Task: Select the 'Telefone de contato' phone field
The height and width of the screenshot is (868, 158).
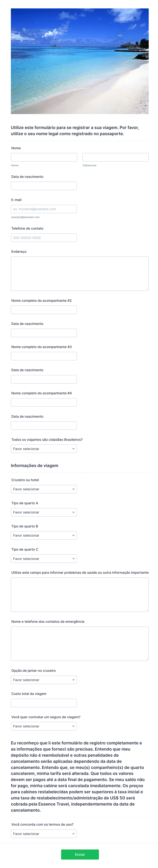Action: (x=44, y=238)
